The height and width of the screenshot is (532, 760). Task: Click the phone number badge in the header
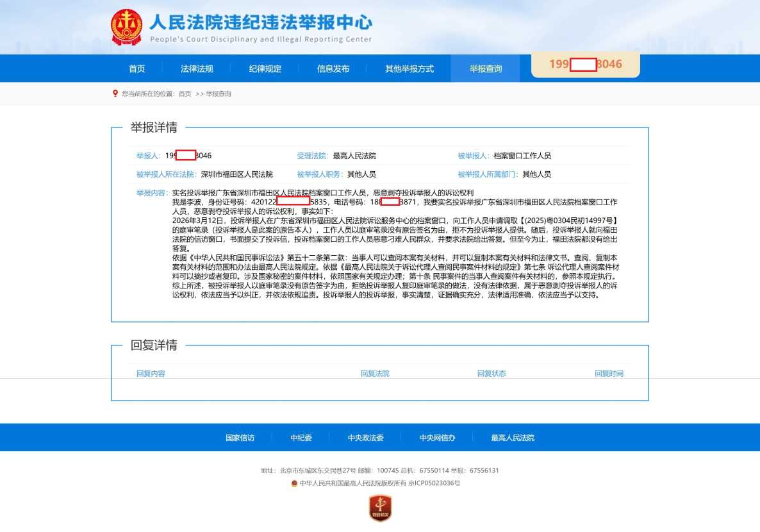click(584, 65)
